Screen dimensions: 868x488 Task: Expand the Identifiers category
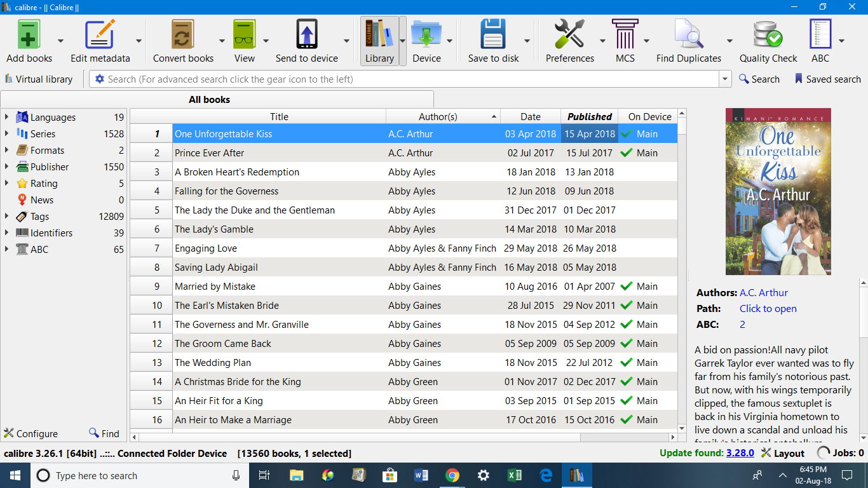(6, 233)
